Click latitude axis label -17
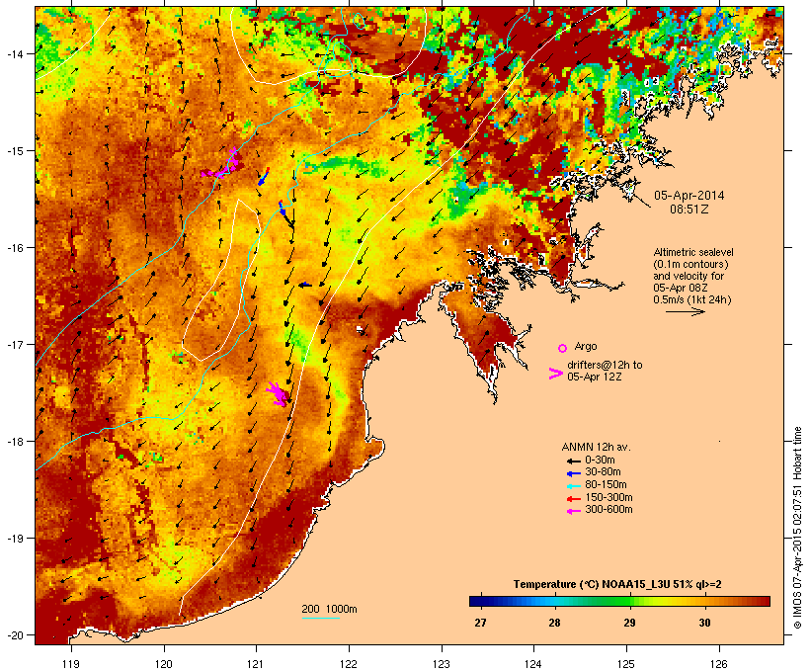 pos(14,344)
